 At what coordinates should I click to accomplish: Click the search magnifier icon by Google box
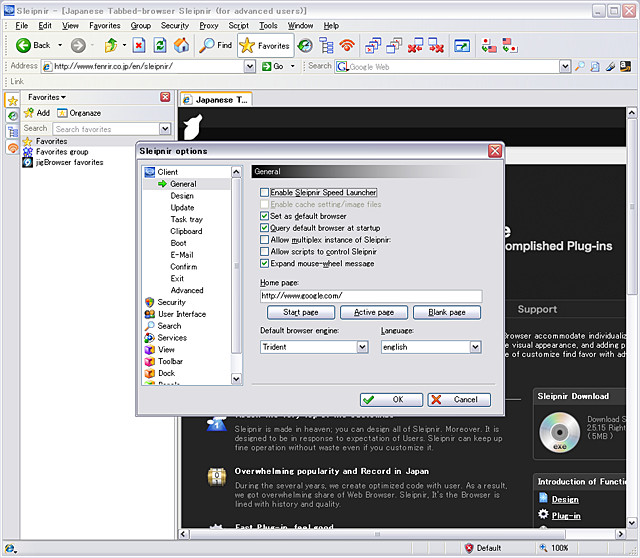point(580,66)
